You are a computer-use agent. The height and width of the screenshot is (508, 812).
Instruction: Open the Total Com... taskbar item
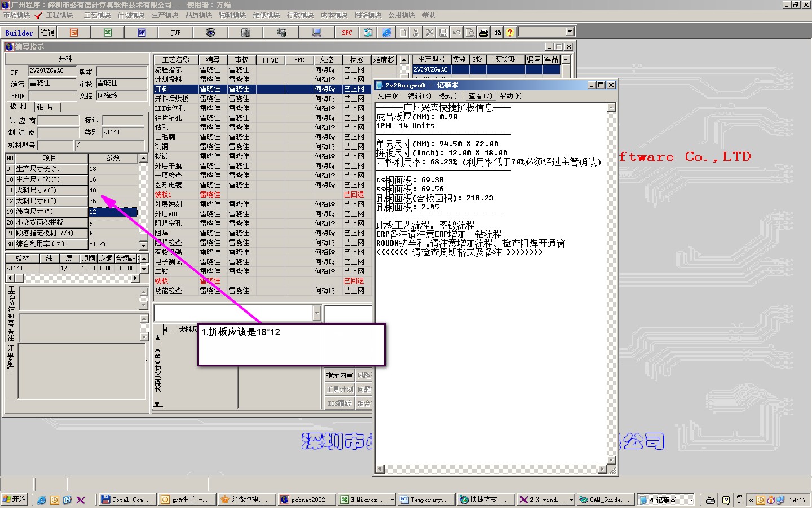(127, 500)
